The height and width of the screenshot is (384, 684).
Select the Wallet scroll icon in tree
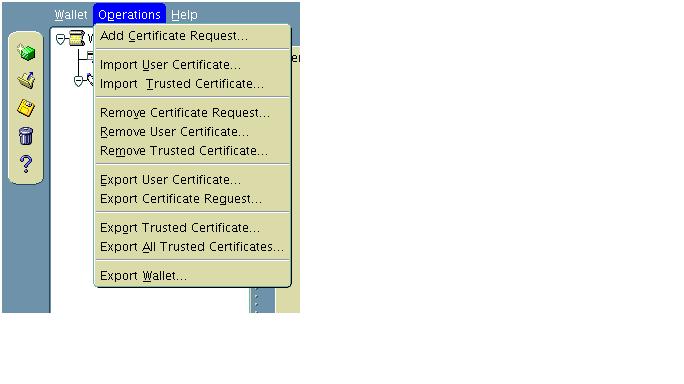(x=77, y=38)
